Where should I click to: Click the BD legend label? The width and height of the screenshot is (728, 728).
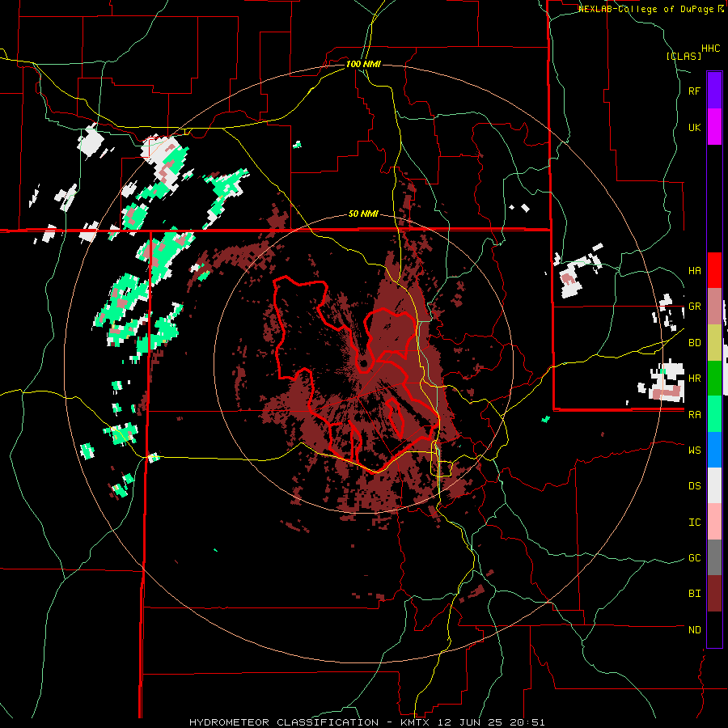tap(694, 343)
